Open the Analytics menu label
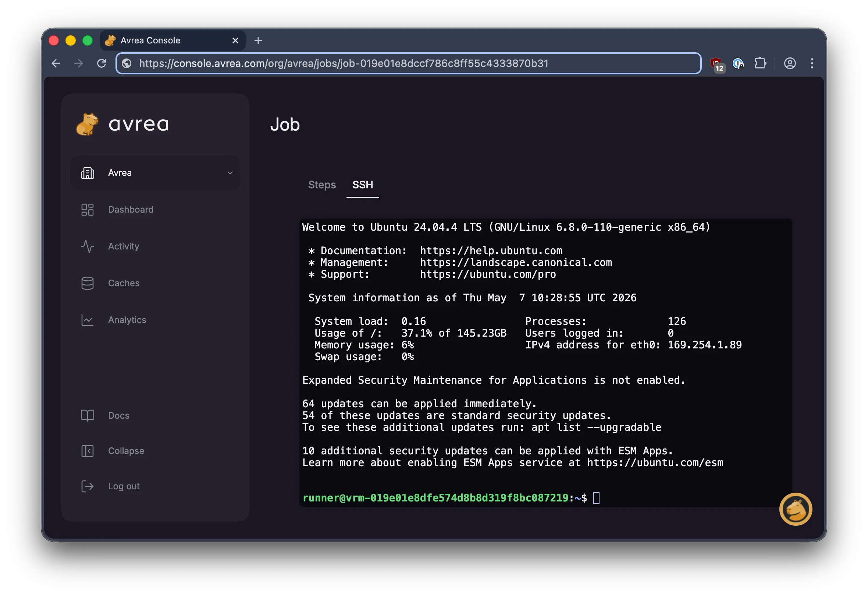868x596 pixels. point(127,320)
